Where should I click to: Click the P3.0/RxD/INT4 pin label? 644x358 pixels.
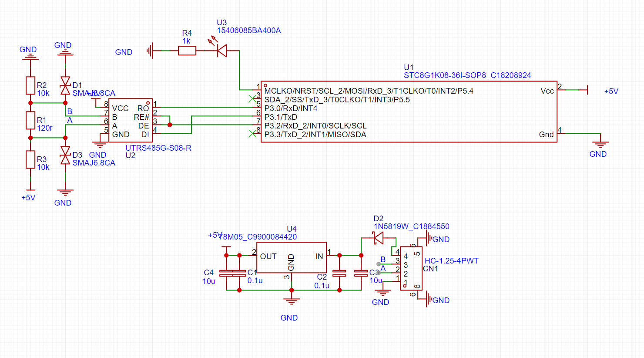291,108
